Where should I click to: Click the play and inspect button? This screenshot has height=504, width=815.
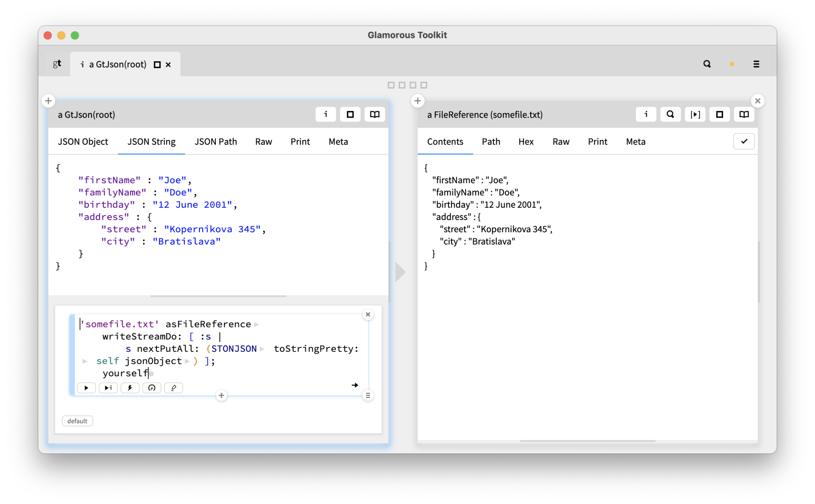pyautogui.click(x=108, y=388)
